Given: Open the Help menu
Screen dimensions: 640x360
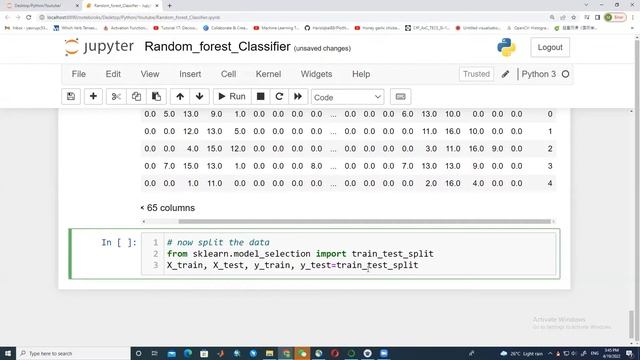Looking at the screenshot, I should pyautogui.click(x=361, y=74).
